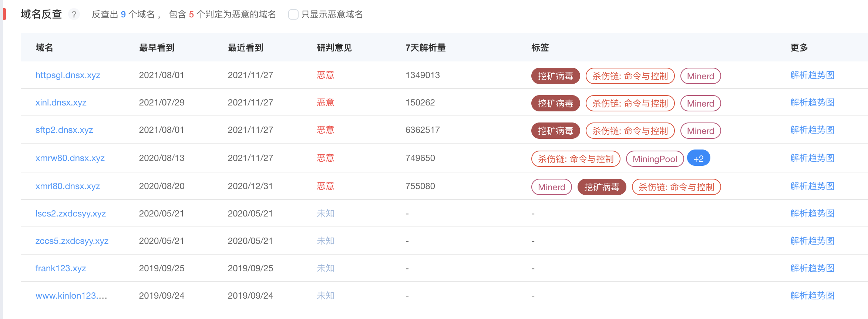Open the sftp2.dnsx.xyz domain link

point(64,130)
